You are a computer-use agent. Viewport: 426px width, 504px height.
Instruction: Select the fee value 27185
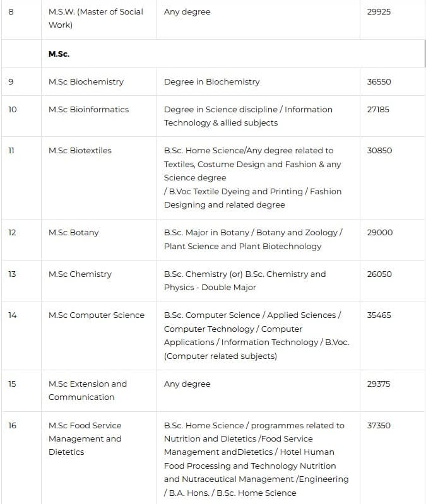[378, 110]
